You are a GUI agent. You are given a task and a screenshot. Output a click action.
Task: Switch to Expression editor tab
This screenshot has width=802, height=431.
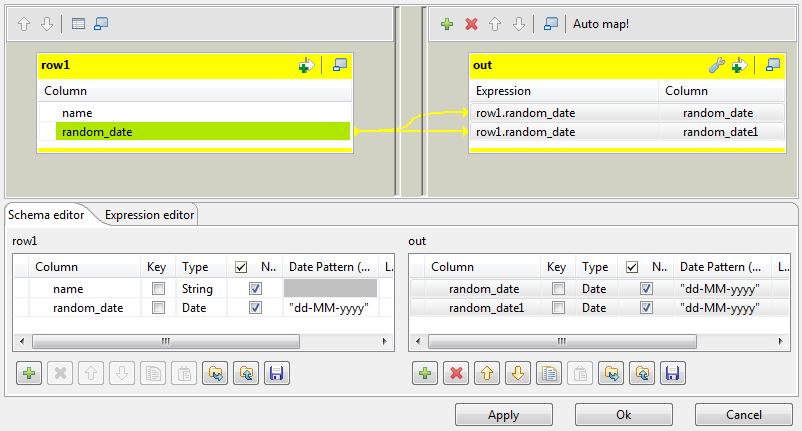tap(149, 215)
